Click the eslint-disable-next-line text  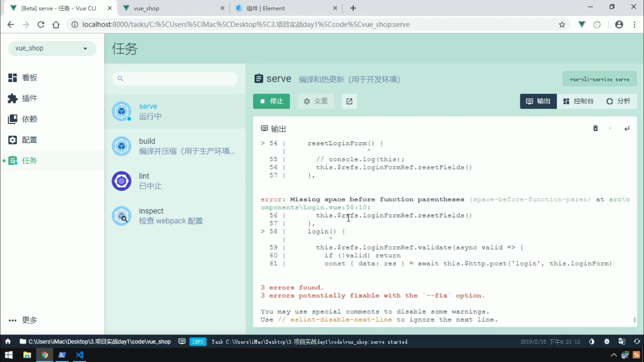click(x=341, y=320)
